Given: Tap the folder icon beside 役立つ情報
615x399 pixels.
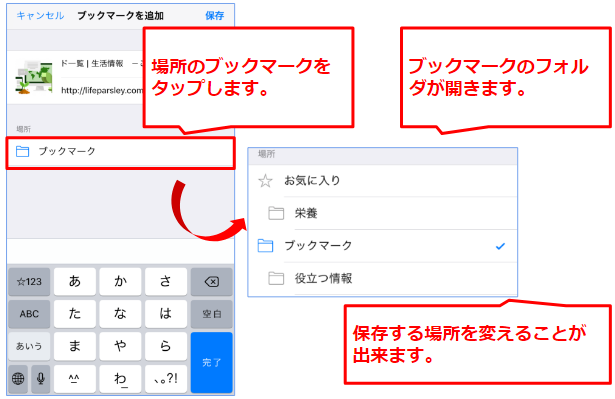Looking at the screenshot, I should click(x=276, y=278).
